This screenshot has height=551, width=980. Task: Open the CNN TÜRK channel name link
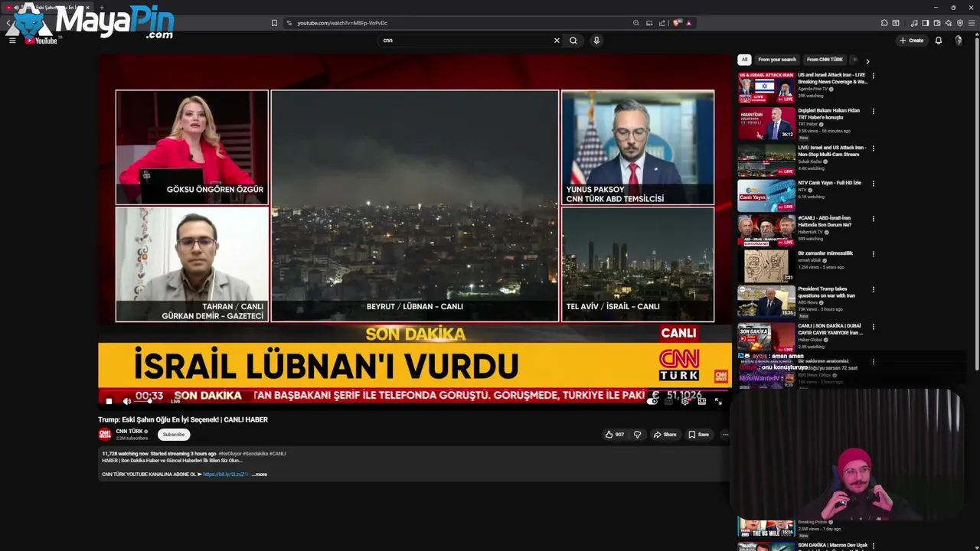(x=129, y=431)
